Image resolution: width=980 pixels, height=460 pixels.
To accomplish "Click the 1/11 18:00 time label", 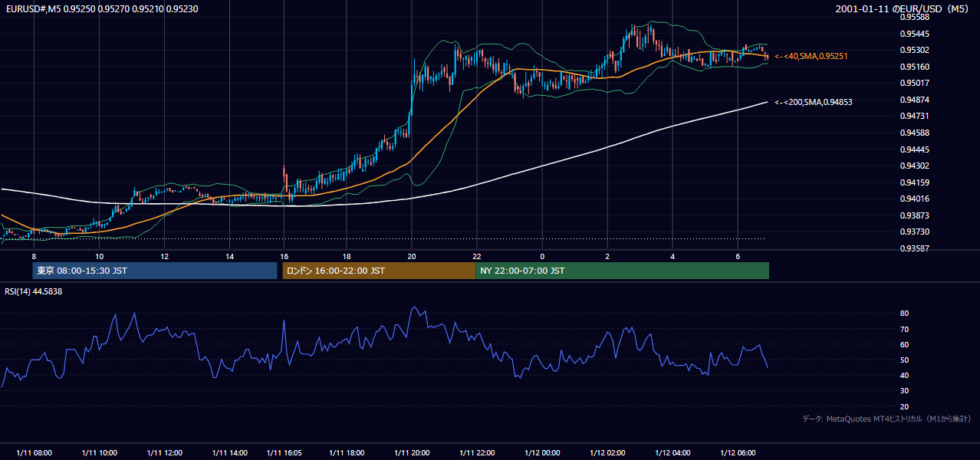I will point(347,453).
